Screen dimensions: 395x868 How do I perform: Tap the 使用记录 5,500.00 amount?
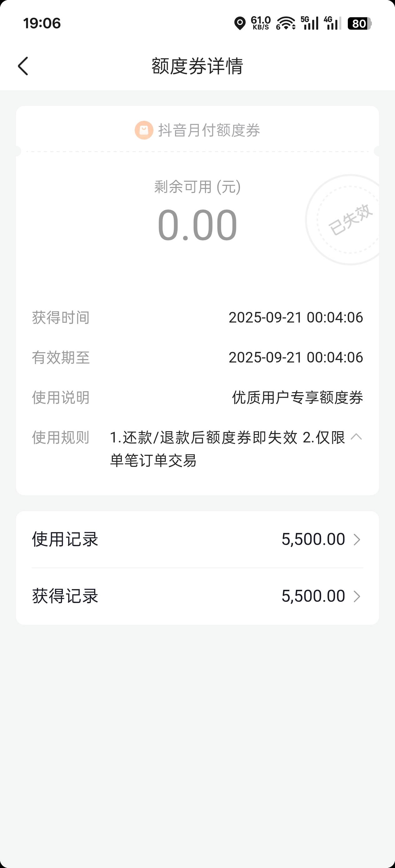click(x=313, y=540)
